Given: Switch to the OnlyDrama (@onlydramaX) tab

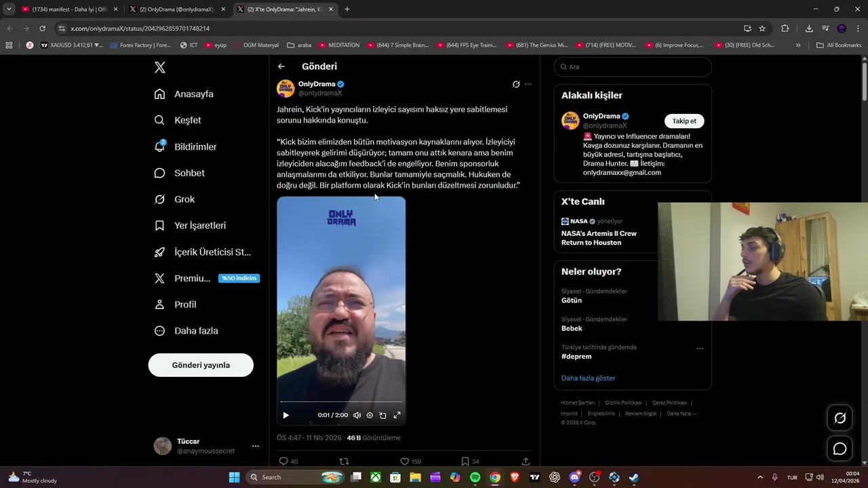Looking at the screenshot, I should pos(176,9).
